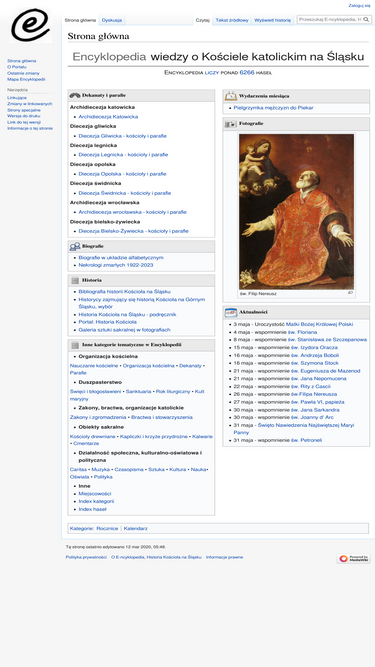The height and width of the screenshot is (667, 375).
Task: Click Linkujące in the tools sidebar
Action: point(17,98)
